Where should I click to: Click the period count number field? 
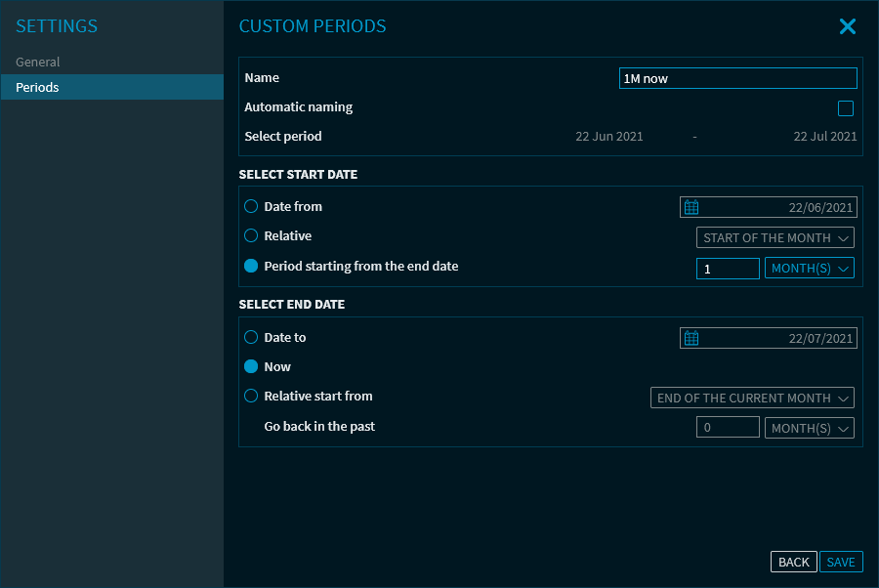tap(728, 269)
